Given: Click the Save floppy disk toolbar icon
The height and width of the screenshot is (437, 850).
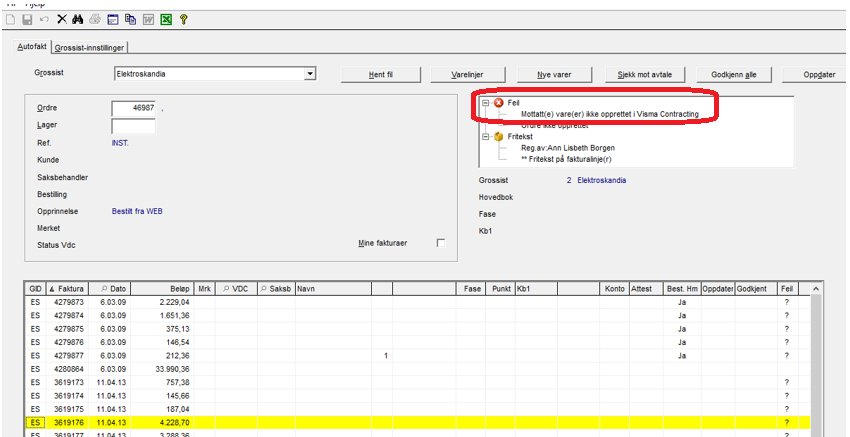Looking at the screenshot, I should tap(27, 20).
